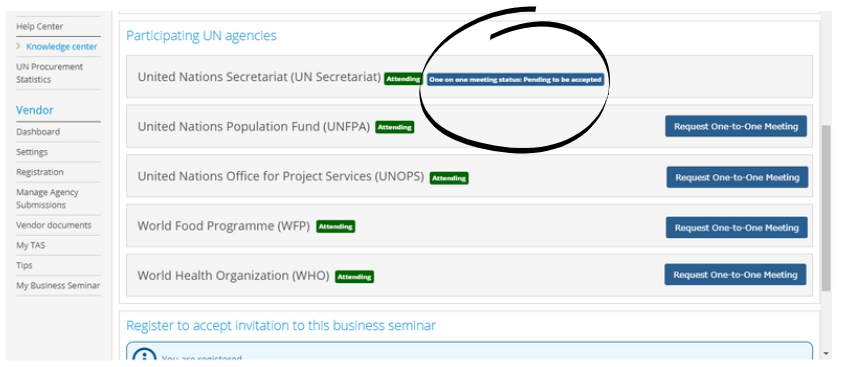Click the UN Secretariat Attending badge
841x367 pixels.
403,79
